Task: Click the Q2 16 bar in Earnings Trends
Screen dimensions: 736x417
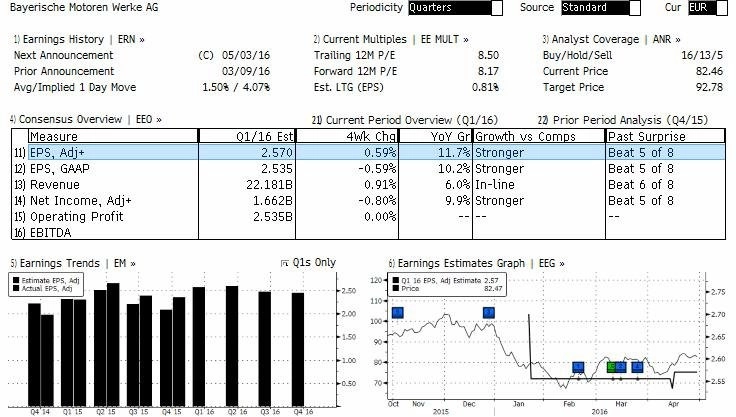Action: 232,346
